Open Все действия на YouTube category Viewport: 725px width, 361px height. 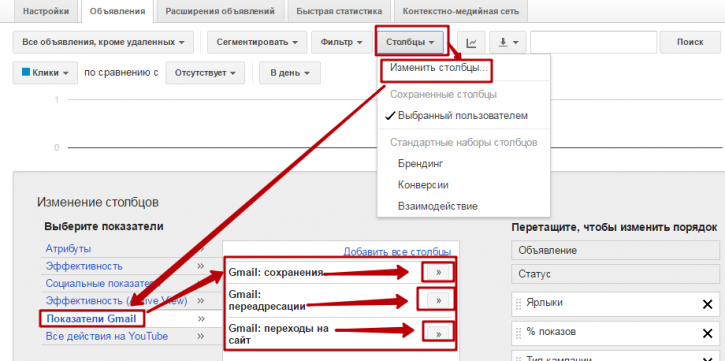click(107, 336)
